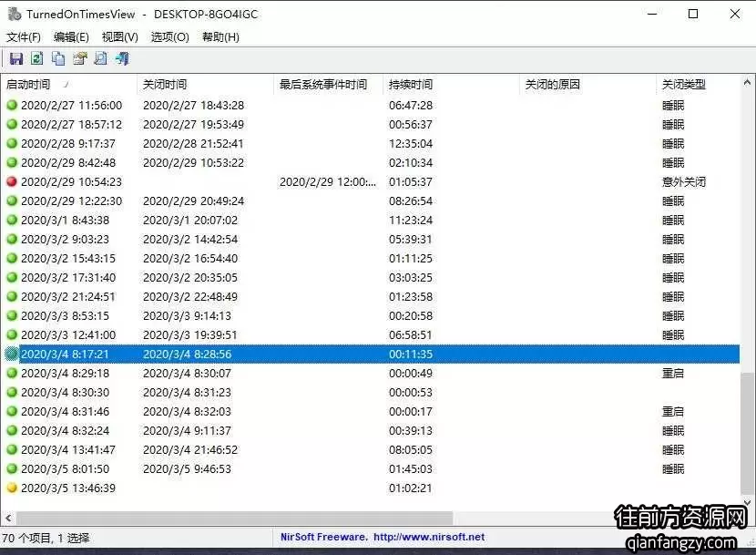
Task: Sort by 关闭时间 column header
Action: [x=205, y=85]
